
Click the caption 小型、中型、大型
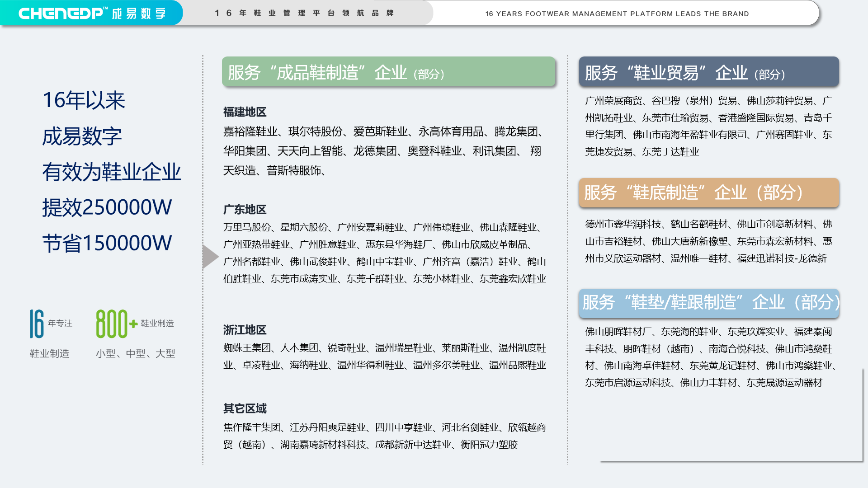tap(135, 353)
